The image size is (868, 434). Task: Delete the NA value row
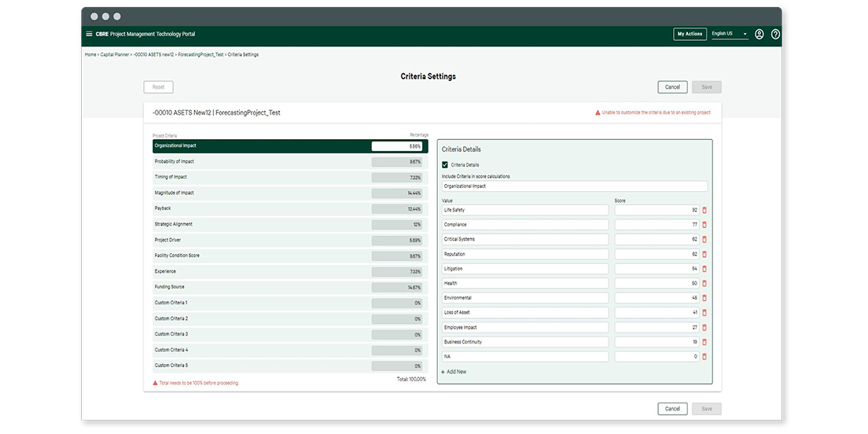click(x=704, y=357)
